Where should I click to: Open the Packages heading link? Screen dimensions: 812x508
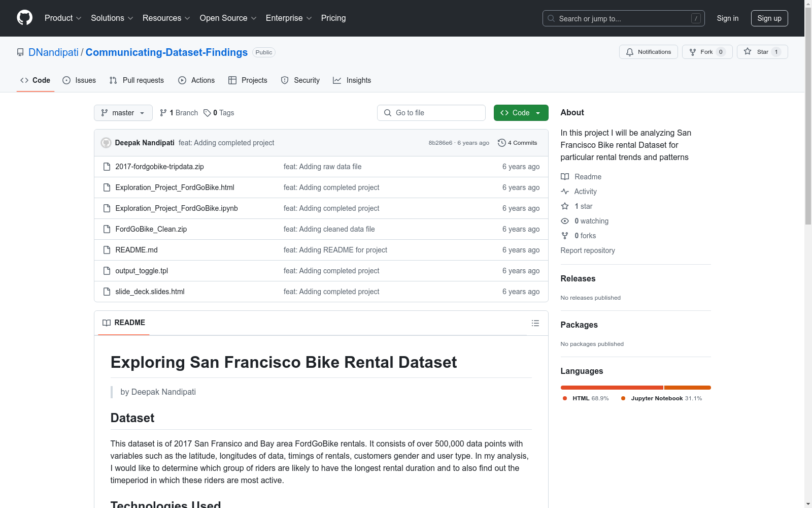point(579,325)
